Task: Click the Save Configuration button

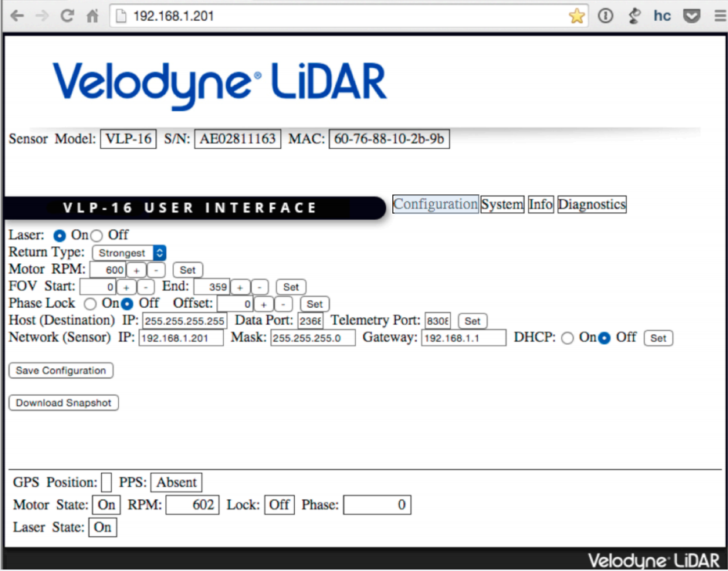Action: [61, 370]
